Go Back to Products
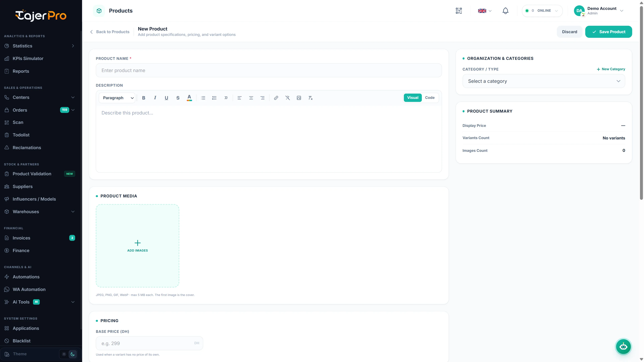Viewport: 644px width, 362px height. [110, 32]
